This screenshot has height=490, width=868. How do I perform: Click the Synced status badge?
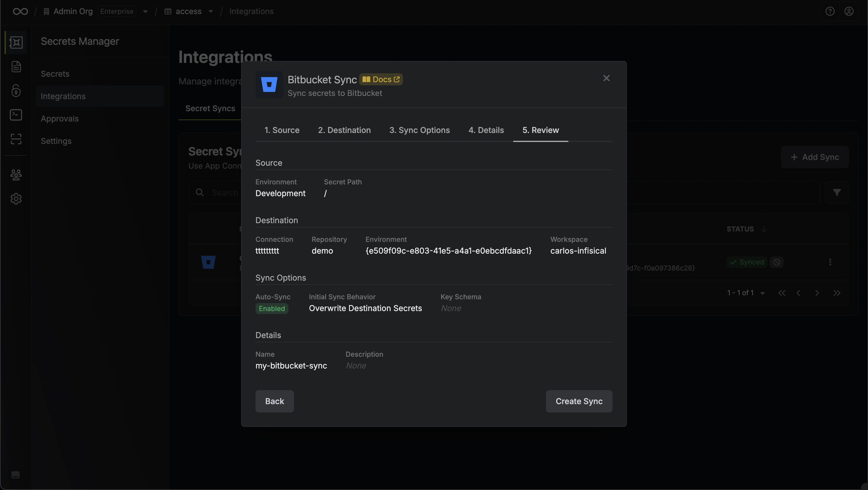pyautogui.click(x=747, y=262)
